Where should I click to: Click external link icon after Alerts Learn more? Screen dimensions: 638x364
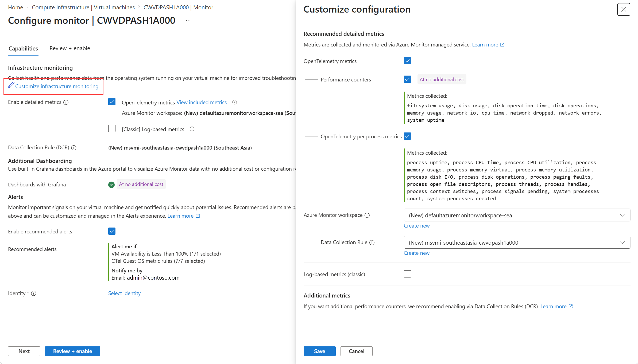198,216
